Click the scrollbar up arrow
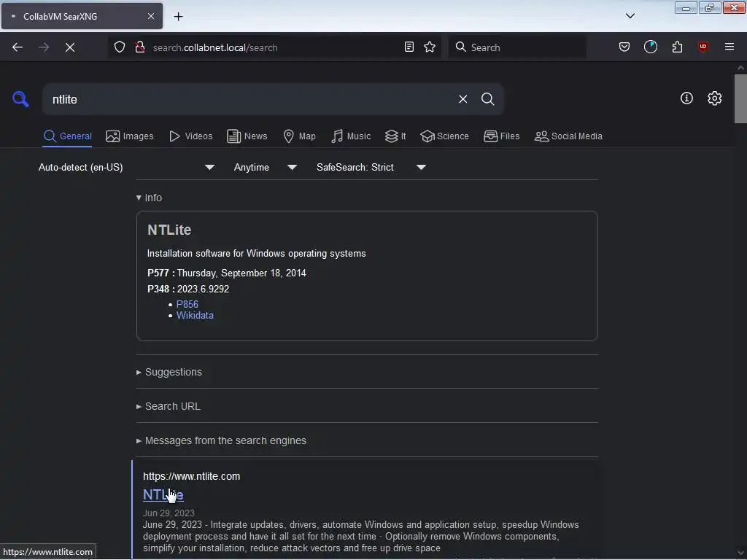 coord(740,68)
